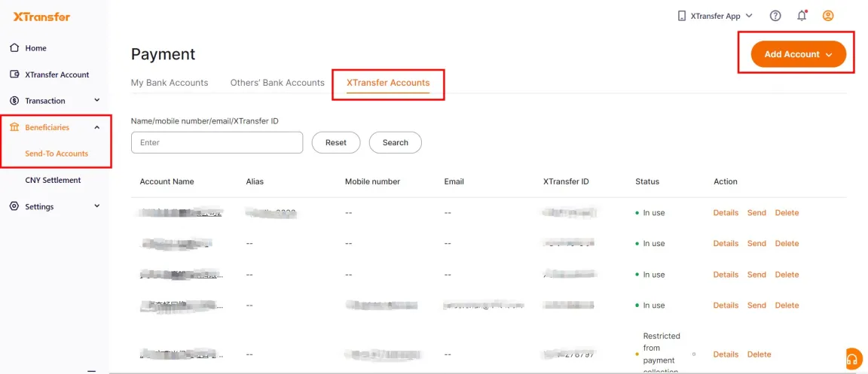Screen dimensions: 868x374
Task: Focus the name/mobile/email search field
Action: pos(217,142)
